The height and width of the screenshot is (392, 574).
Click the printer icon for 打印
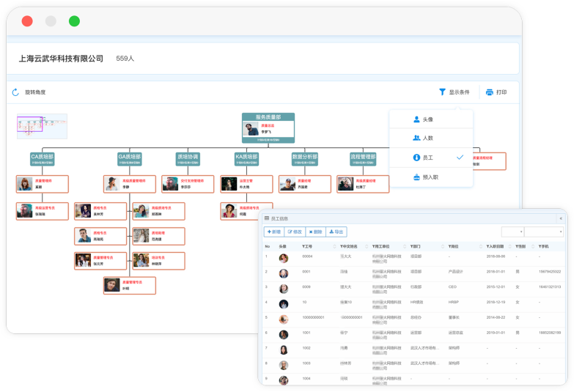[489, 92]
